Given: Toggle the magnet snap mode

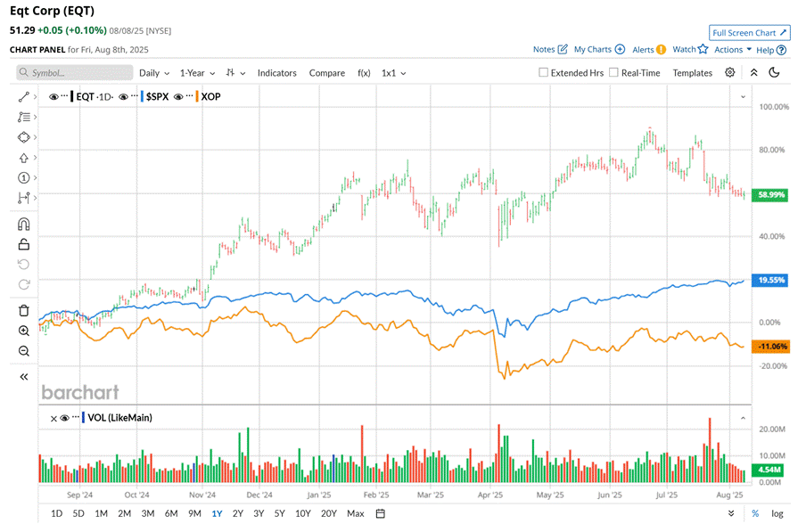Looking at the screenshot, I should point(24,225).
